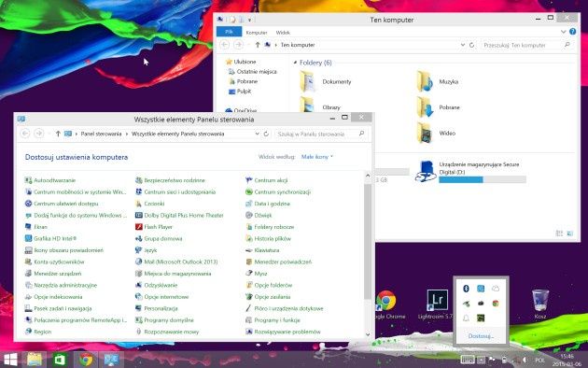Viewport: 588px width, 368px height.
Task: Open quick access toolbar dropdown arrow
Action: 249,20
